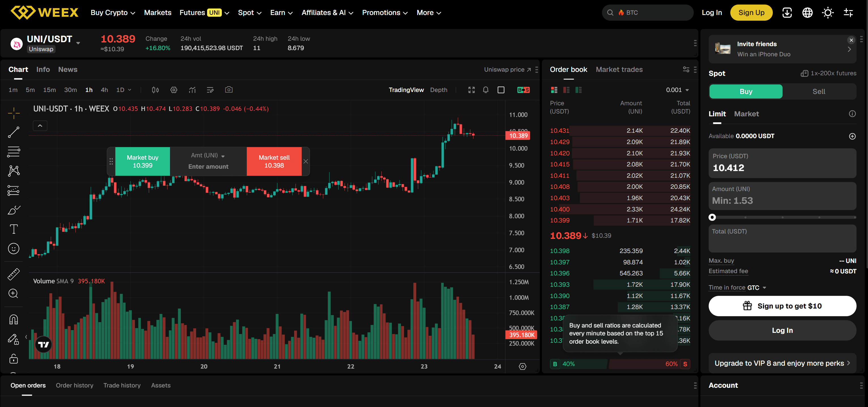Expand the Buy Crypto menu
The width and height of the screenshot is (868, 407).
(113, 13)
